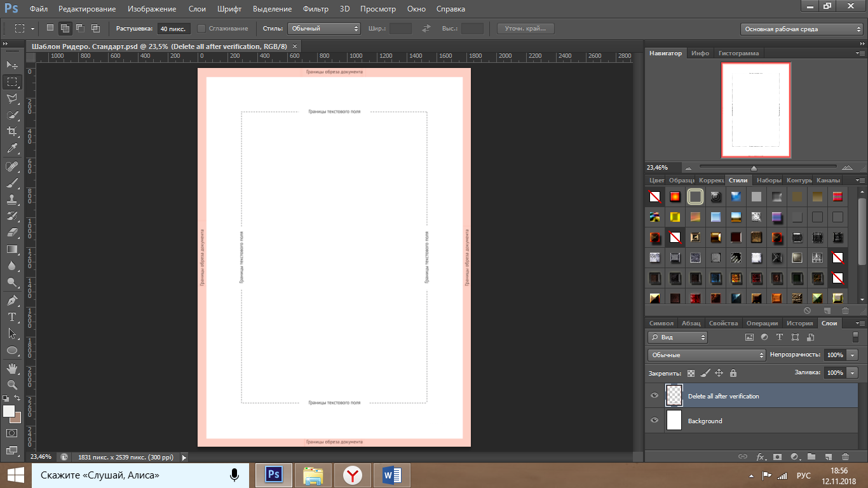
Task: Select the Horizontal Type tool
Action: (x=11, y=316)
